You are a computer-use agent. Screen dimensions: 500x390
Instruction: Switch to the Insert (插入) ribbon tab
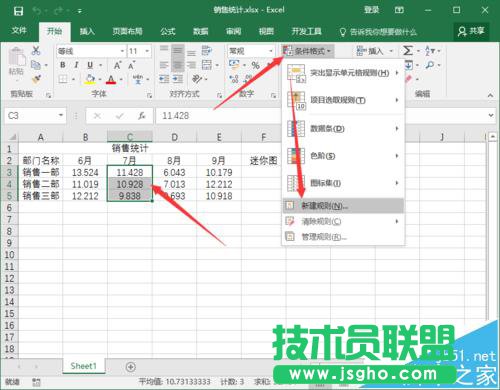pos(87,31)
